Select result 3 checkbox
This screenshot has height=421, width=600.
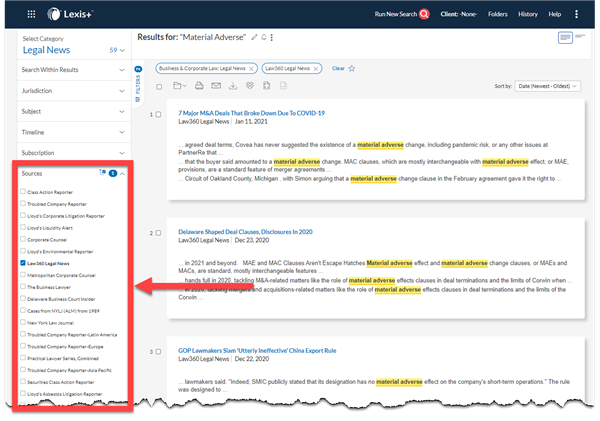[158, 352]
